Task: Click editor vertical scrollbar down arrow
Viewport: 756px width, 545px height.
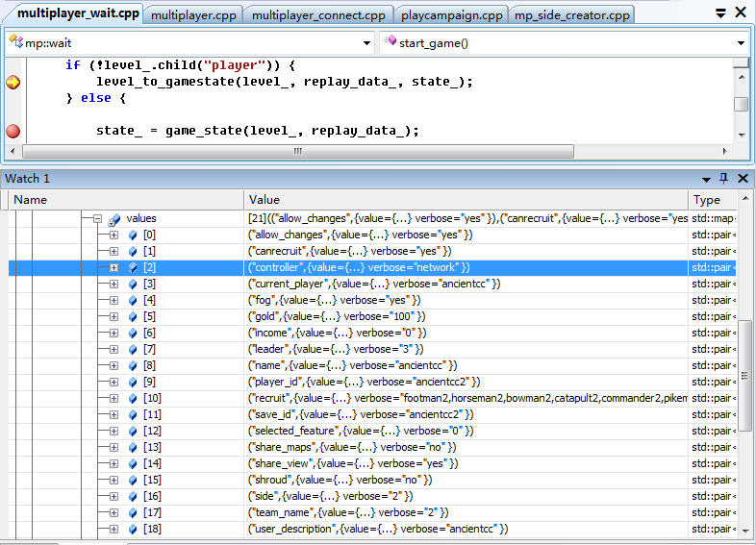Action: click(x=742, y=135)
